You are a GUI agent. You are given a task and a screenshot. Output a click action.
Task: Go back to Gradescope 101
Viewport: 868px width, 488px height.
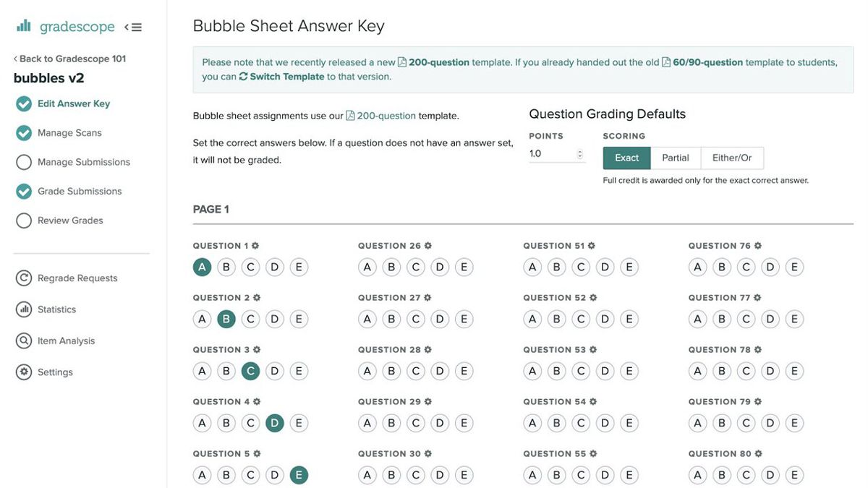(69, 58)
